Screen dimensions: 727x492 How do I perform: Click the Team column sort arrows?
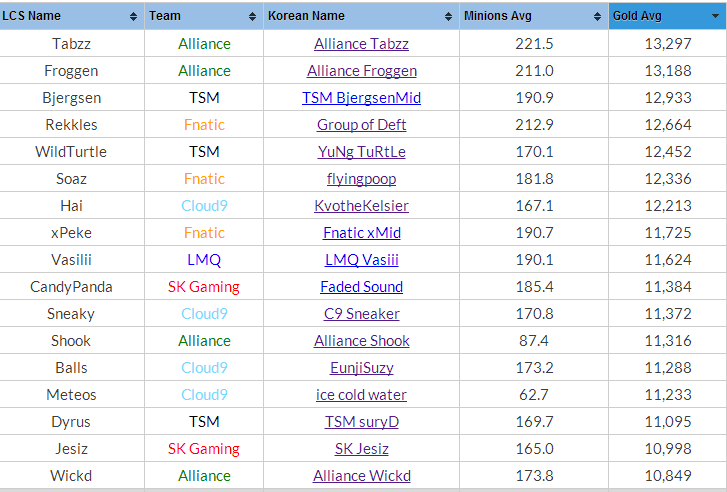[x=252, y=17]
